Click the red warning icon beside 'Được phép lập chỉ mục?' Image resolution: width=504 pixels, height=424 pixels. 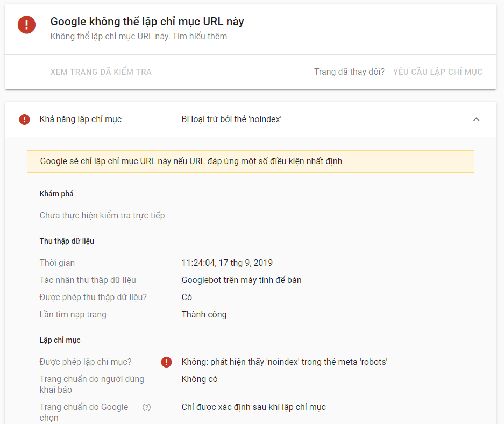(x=166, y=362)
